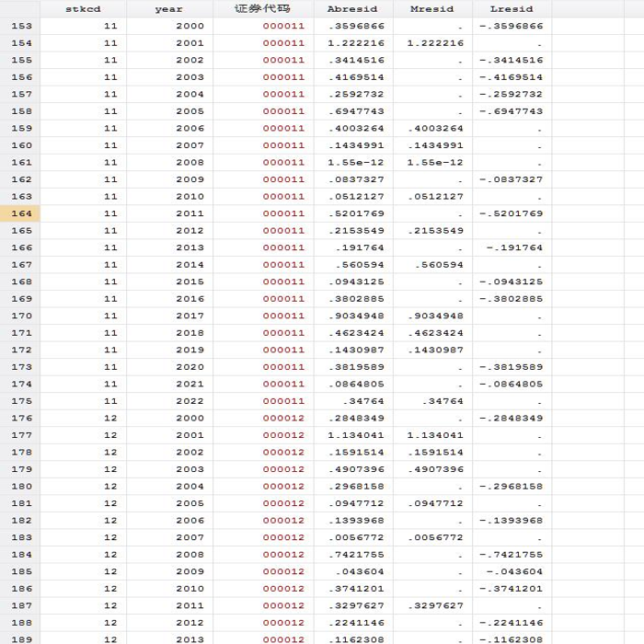The width and height of the screenshot is (644, 644).
Task: Click year 2011 in row 164
Action: 190,213
